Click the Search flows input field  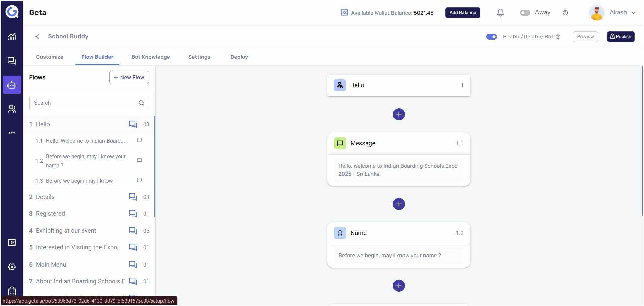point(89,103)
